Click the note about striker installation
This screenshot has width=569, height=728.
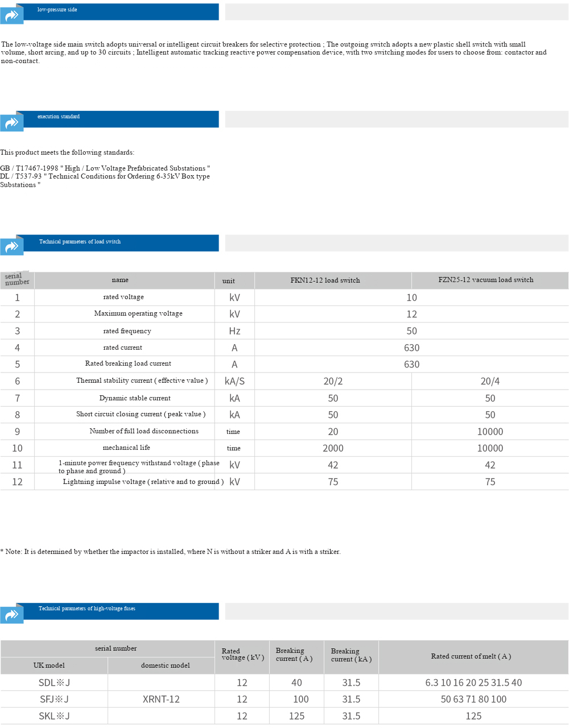click(x=171, y=552)
